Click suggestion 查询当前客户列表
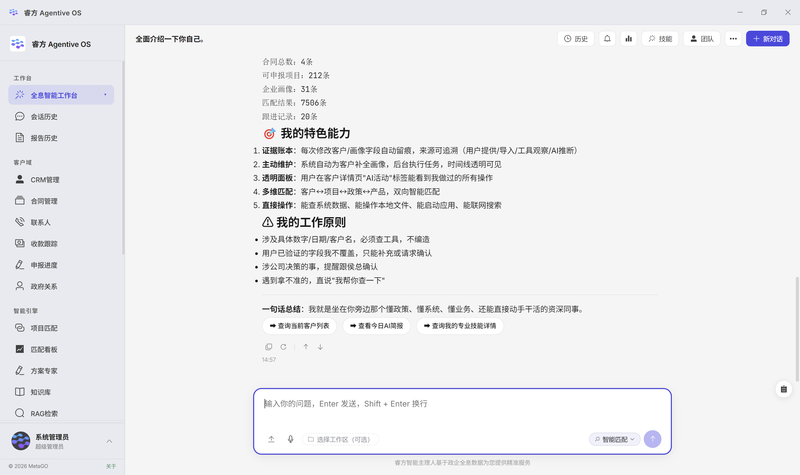Screen dimensions: 800x475 click(299, 326)
